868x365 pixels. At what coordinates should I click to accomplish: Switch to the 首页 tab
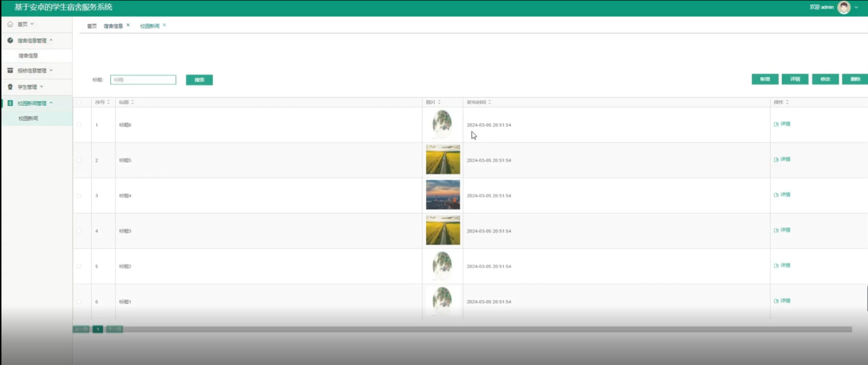tap(92, 26)
